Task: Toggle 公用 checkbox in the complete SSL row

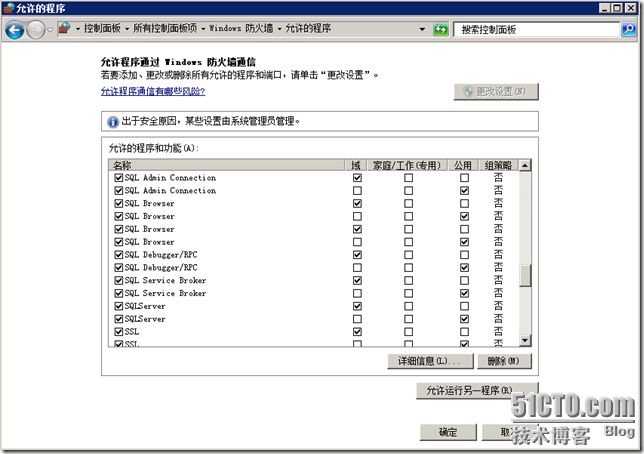Action: coord(464,332)
